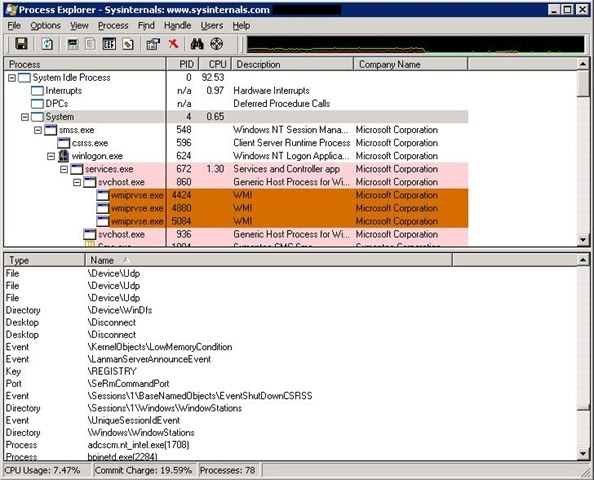Click the Commit Charge status bar field
The image size is (594, 480).
pos(144,471)
